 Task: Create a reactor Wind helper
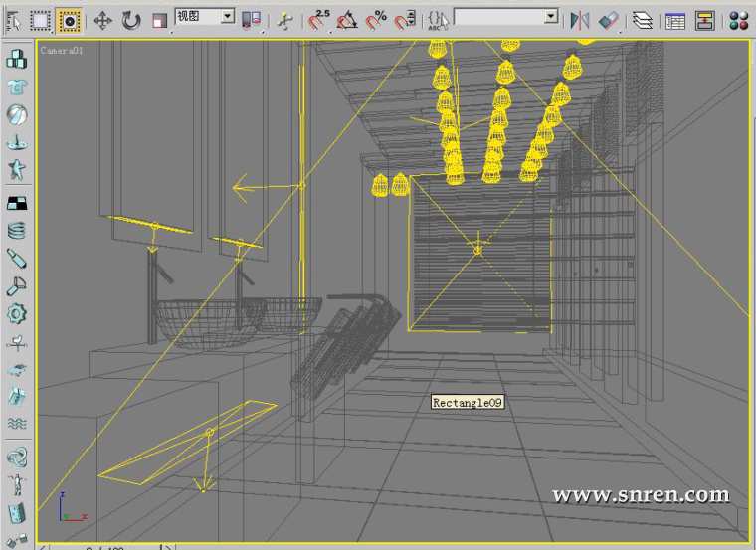pos(17,342)
